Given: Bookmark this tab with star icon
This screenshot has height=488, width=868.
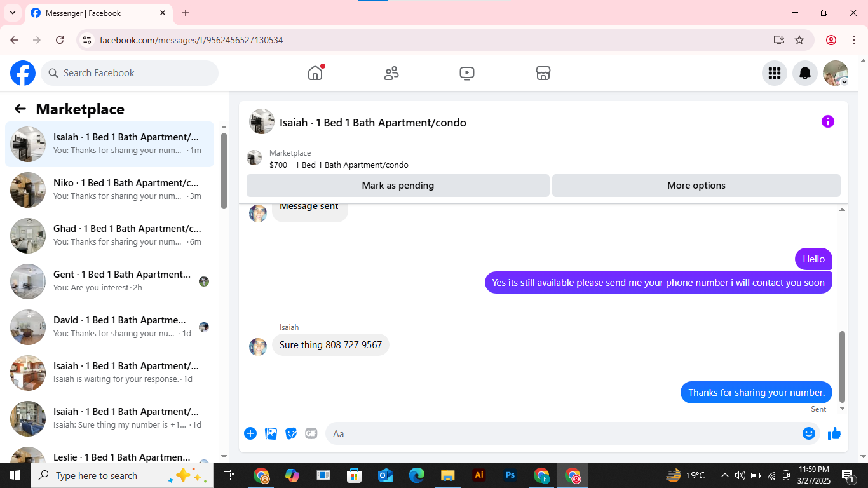Looking at the screenshot, I should 799,40.
